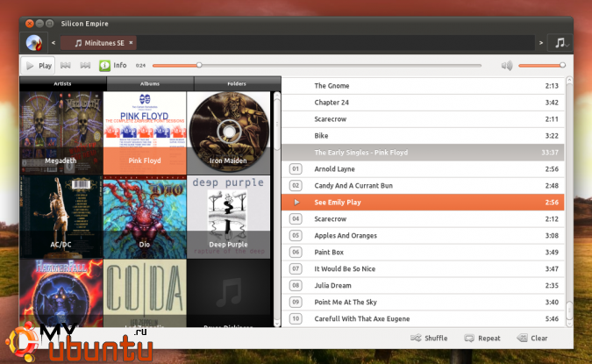The image size is (592, 364).
Task: Clear the current playlist
Action: (532, 338)
